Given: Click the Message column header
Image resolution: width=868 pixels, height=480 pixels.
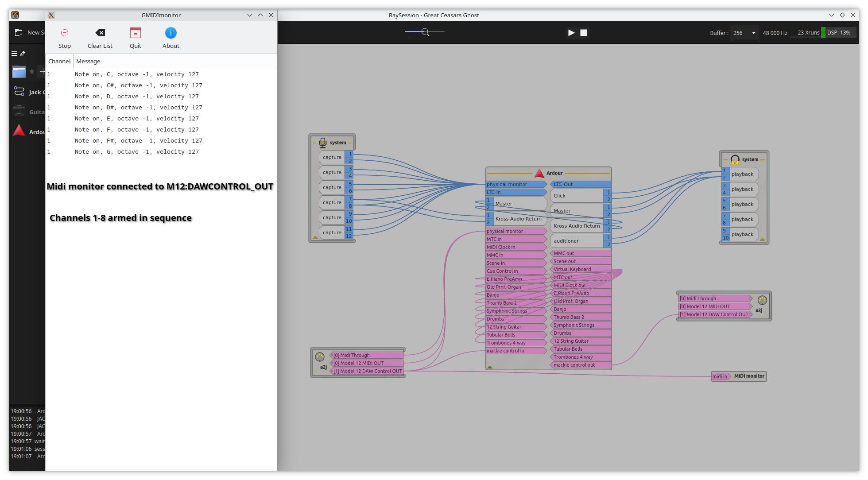Looking at the screenshot, I should pyautogui.click(x=88, y=61).
